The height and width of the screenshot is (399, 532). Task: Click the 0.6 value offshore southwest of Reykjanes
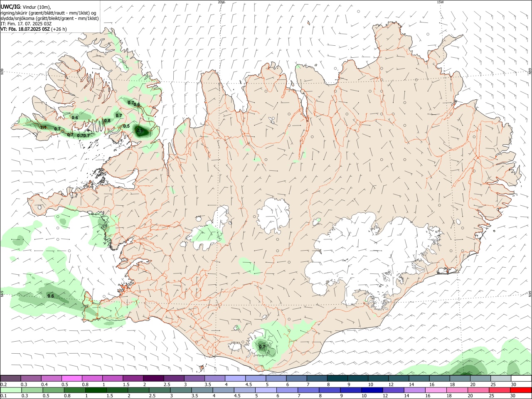[x=51, y=296]
